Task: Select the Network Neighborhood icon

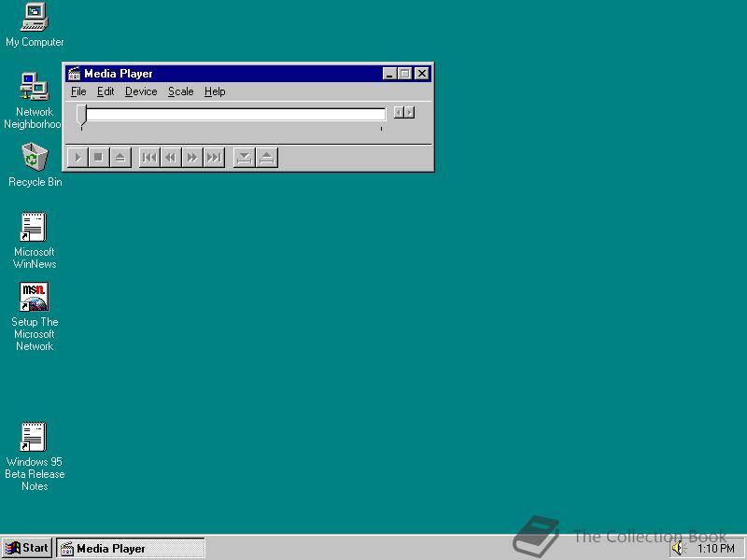Action: point(33,101)
